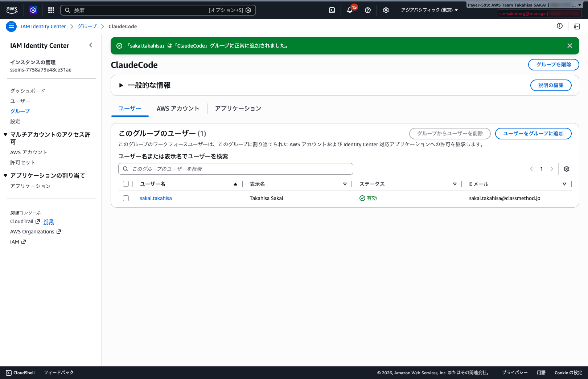Select the sakai.takahisa row checkbox

[126, 198]
